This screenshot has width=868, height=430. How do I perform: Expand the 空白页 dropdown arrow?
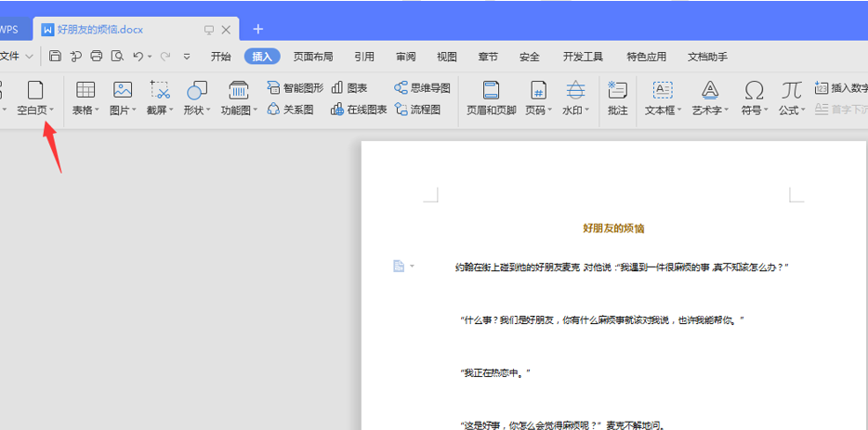[x=51, y=111]
